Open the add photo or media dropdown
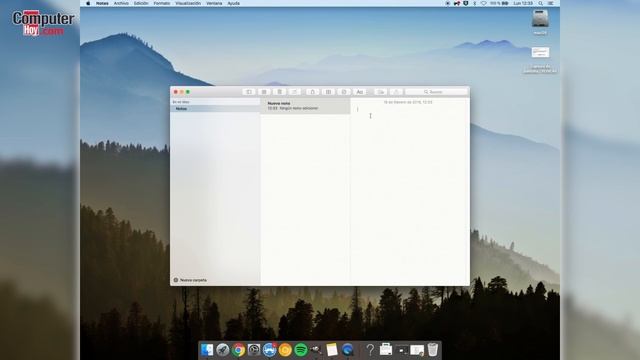This screenshot has height=360, width=640. 380,92
